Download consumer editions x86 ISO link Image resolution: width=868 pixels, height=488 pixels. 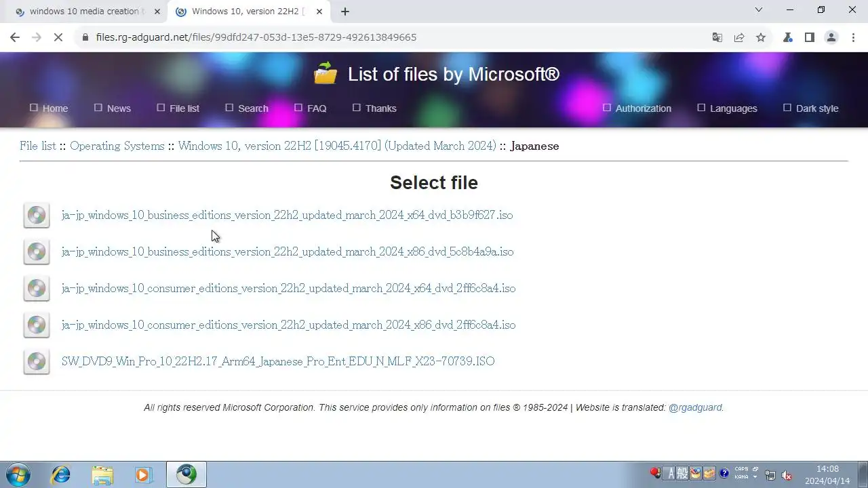click(289, 325)
